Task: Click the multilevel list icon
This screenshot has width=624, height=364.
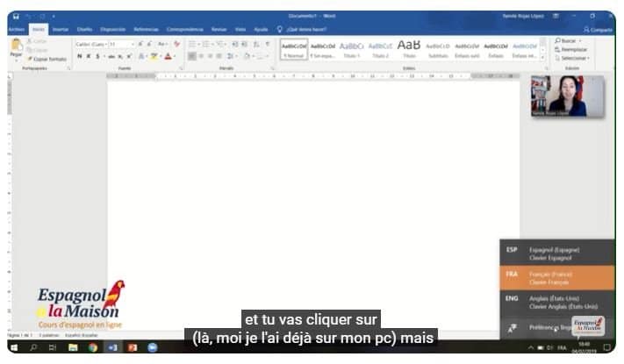Action: [x=219, y=44]
